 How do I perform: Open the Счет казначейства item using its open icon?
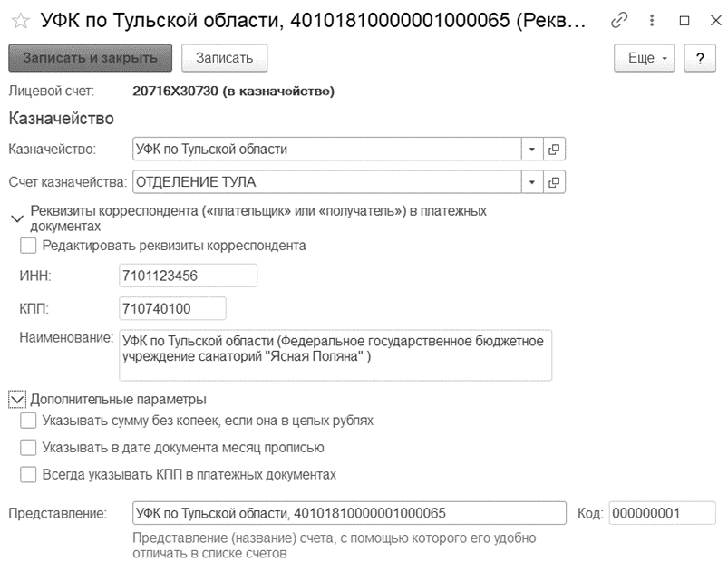point(554,182)
